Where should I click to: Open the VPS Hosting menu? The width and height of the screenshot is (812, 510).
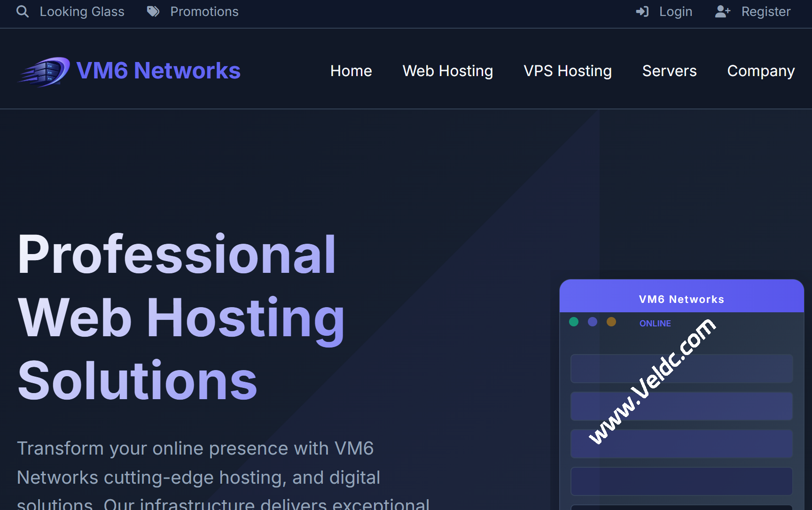click(568, 71)
